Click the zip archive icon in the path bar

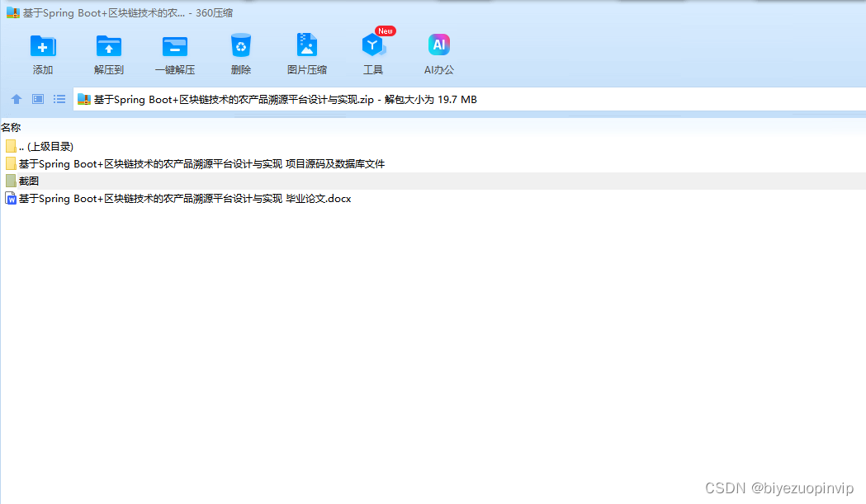[x=84, y=99]
